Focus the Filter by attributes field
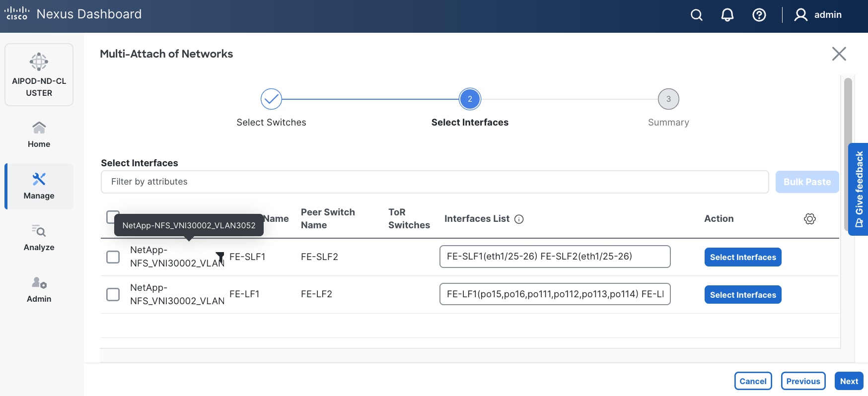 tap(434, 182)
